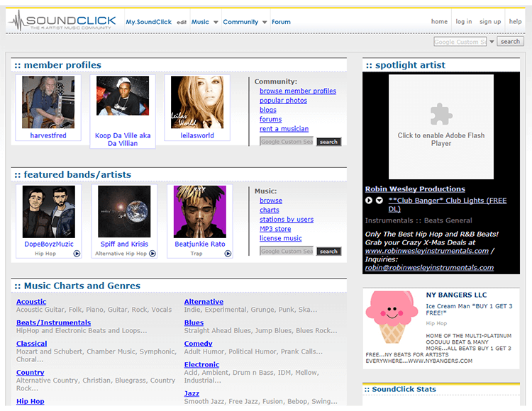Screen dimensions: 532x411
Task: Open the Alternative genre chart
Action: click(x=204, y=302)
